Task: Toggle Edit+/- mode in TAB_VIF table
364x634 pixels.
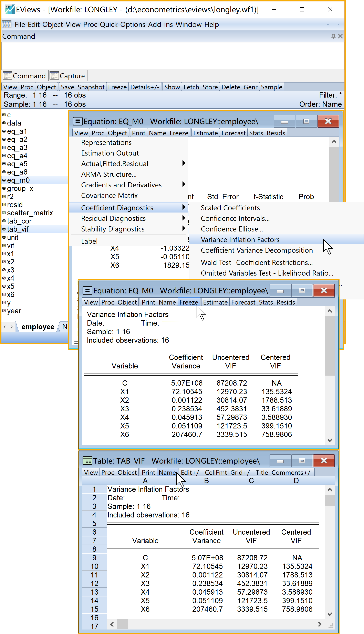Action: (191, 472)
